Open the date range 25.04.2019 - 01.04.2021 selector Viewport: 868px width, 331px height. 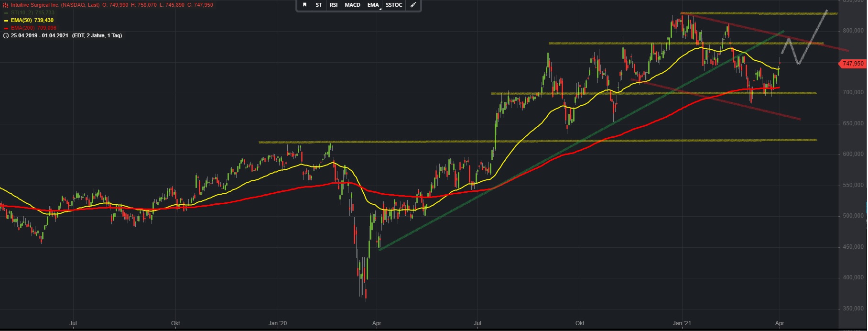coord(40,35)
